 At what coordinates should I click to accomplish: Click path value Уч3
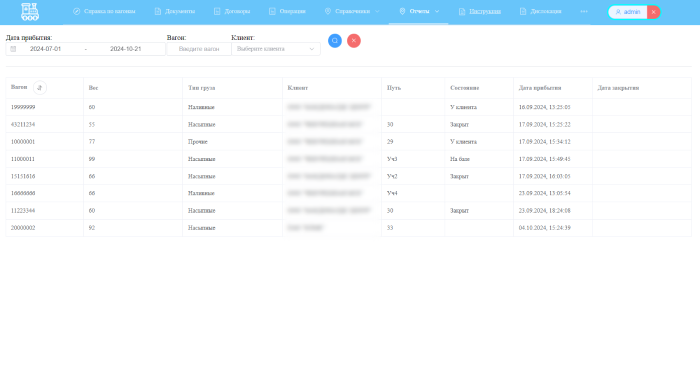click(x=392, y=159)
